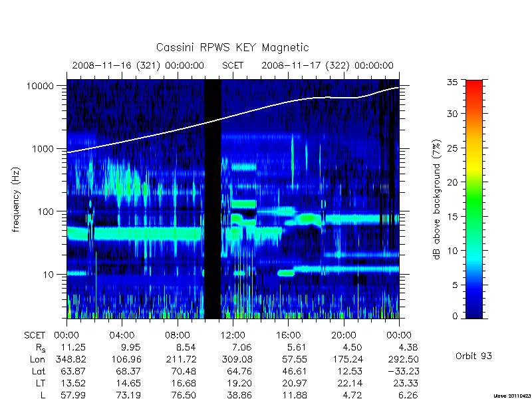Select the Lon value 348.82
The width and height of the screenshot is (532, 399).
point(71,359)
